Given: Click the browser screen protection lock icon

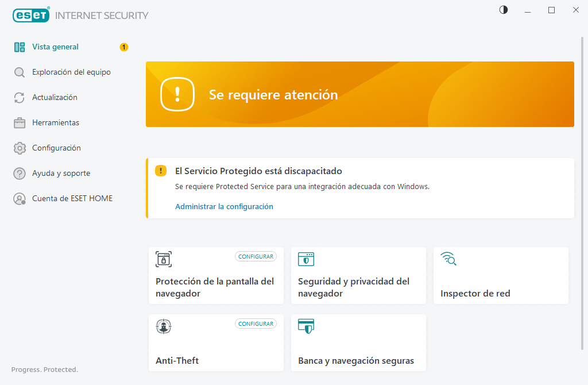Looking at the screenshot, I should click(x=164, y=259).
